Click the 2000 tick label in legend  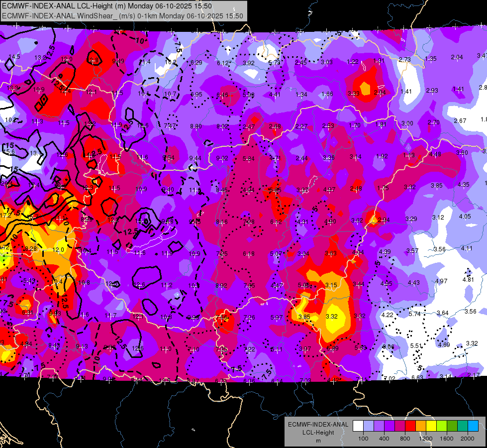[x=467, y=439]
